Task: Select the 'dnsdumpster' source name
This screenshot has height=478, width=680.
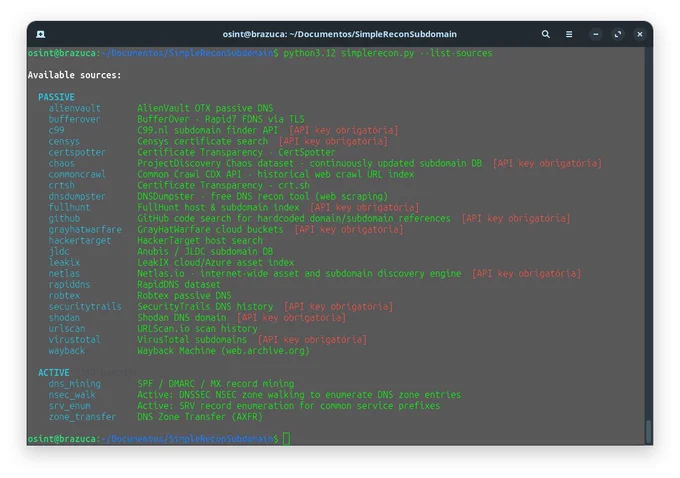Action: point(77,196)
